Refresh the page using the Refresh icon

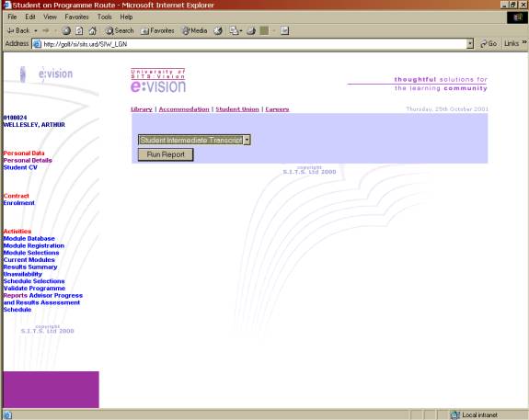[79, 30]
